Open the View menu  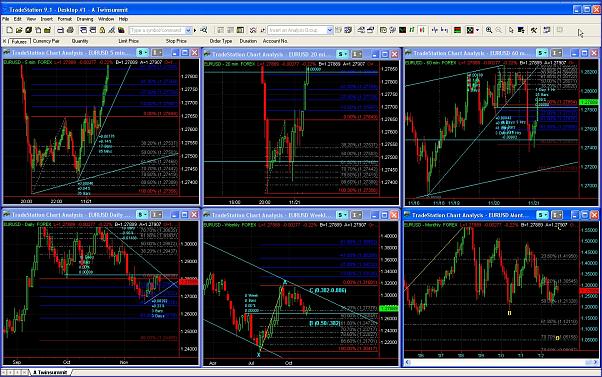31,19
